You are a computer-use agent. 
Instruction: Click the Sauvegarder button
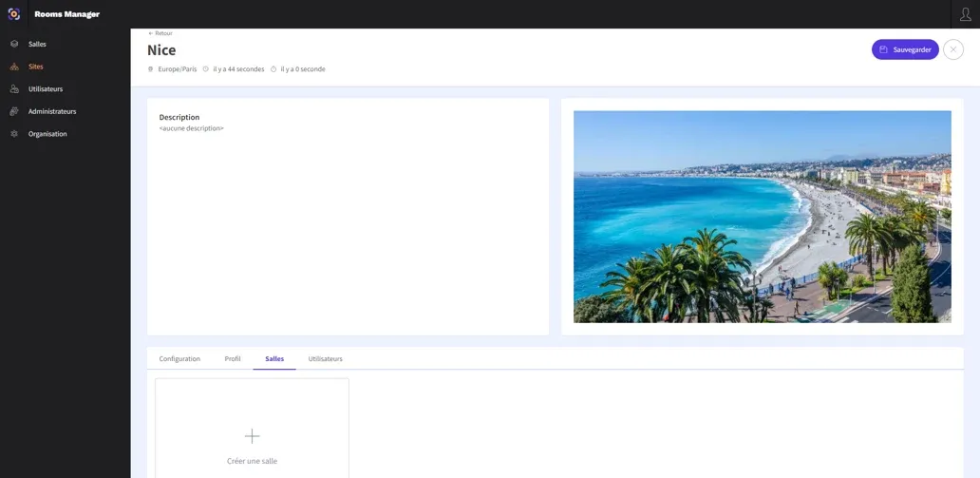click(x=905, y=49)
